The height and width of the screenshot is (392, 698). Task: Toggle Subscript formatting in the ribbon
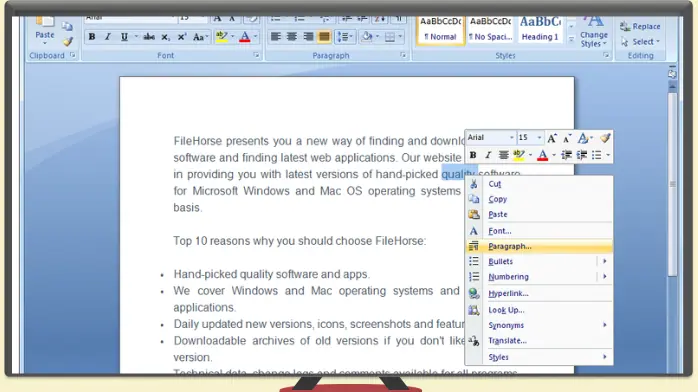click(165, 37)
